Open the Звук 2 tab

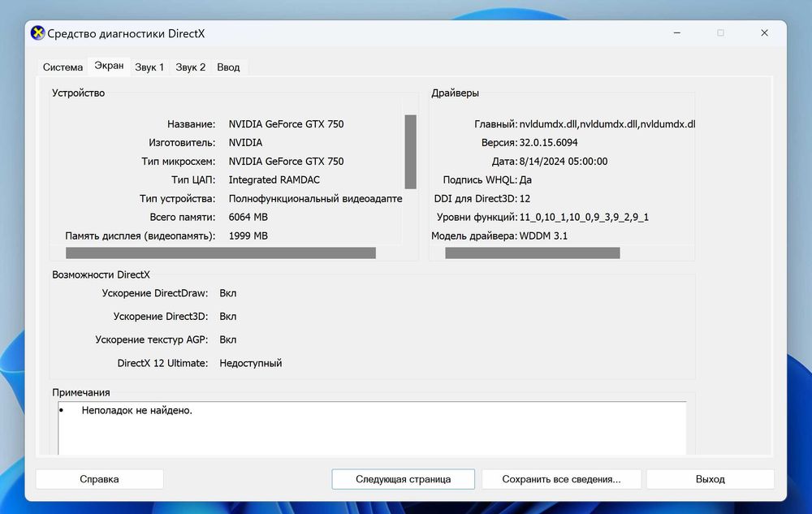pyautogui.click(x=191, y=67)
